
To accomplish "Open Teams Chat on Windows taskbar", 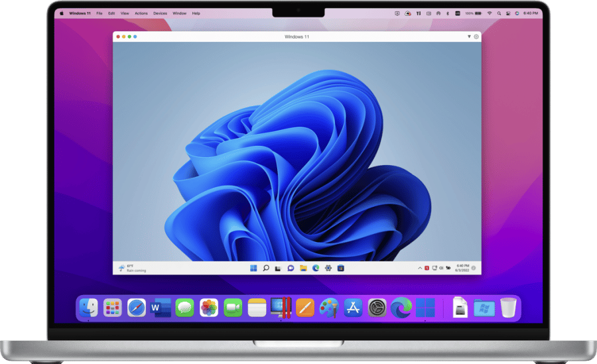I will (x=291, y=268).
